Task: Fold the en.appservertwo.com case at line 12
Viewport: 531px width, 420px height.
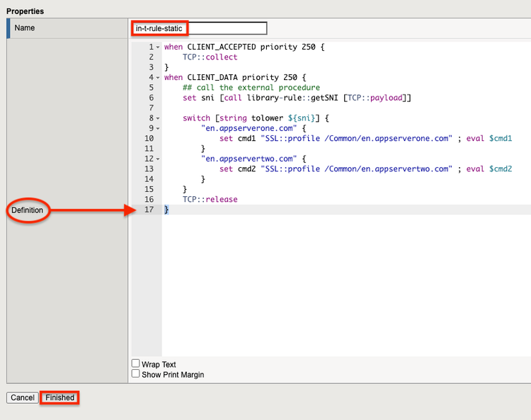Action: pos(158,159)
